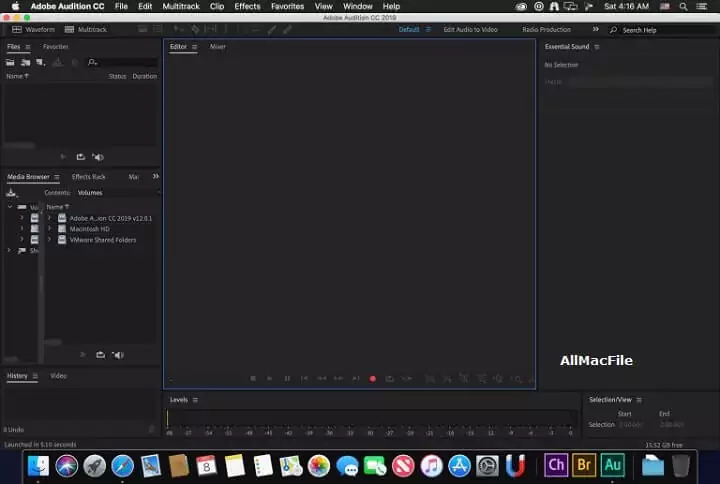This screenshot has height=484, width=720.
Task: Toggle auto-play speaker in the Files panel
Action: coord(98,157)
